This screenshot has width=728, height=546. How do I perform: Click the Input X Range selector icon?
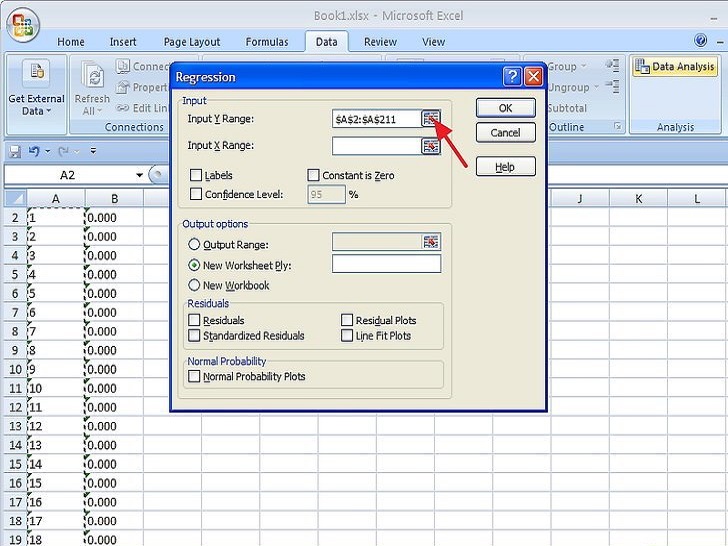(431, 146)
